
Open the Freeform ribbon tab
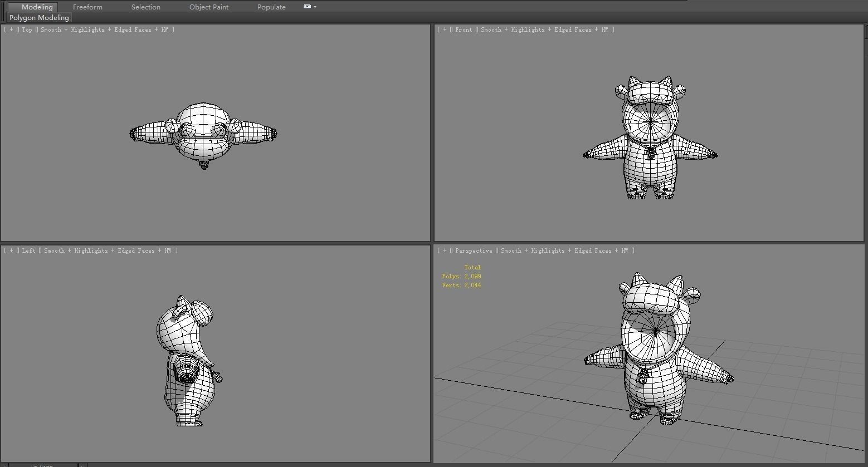(x=87, y=7)
